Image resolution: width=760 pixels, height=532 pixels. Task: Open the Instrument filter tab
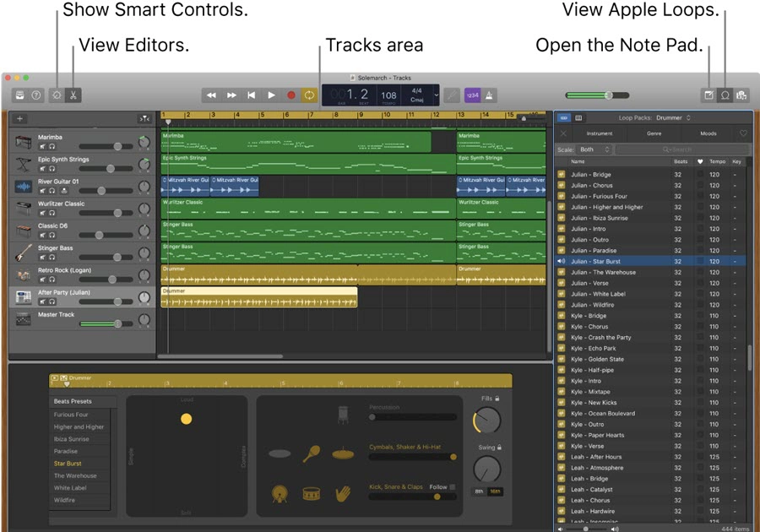[600, 133]
